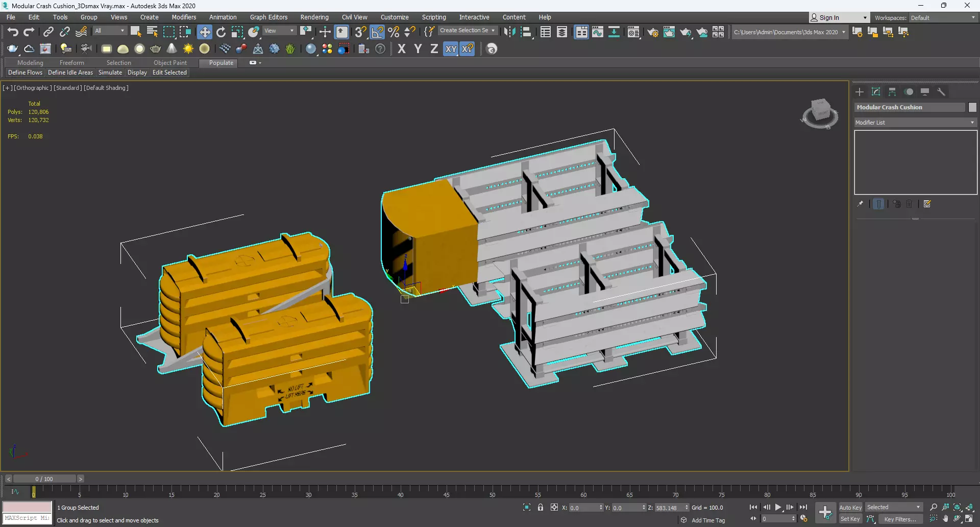
Task: Toggle Window/Crossing selection mode
Action: coord(185,32)
